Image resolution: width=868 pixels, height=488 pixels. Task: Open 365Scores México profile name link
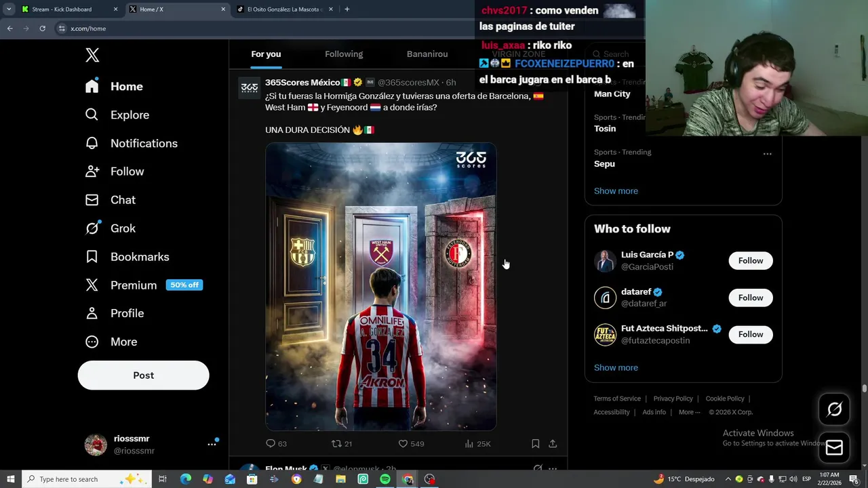click(x=302, y=83)
